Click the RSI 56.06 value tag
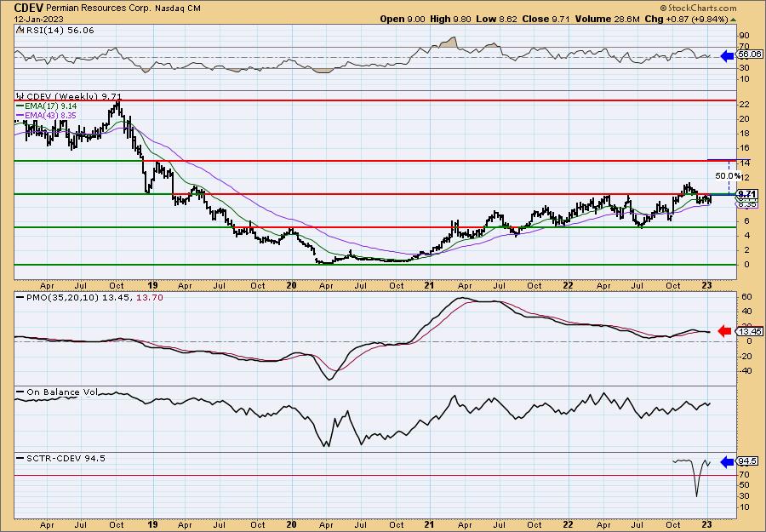This screenshot has height=532, width=766. tap(749, 54)
